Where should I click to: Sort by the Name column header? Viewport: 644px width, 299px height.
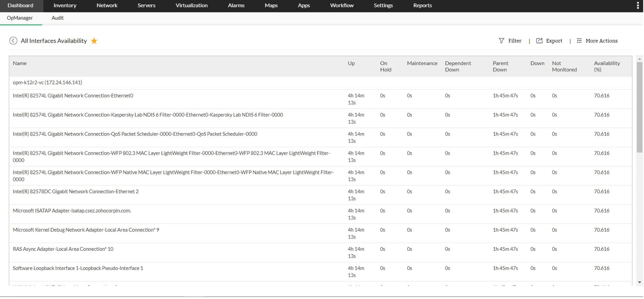[x=20, y=64]
